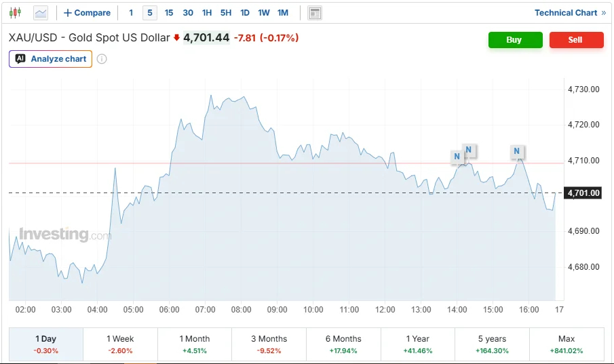Select the area chart type icon
The height and width of the screenshot is (364, 614).
coord(41,13)
